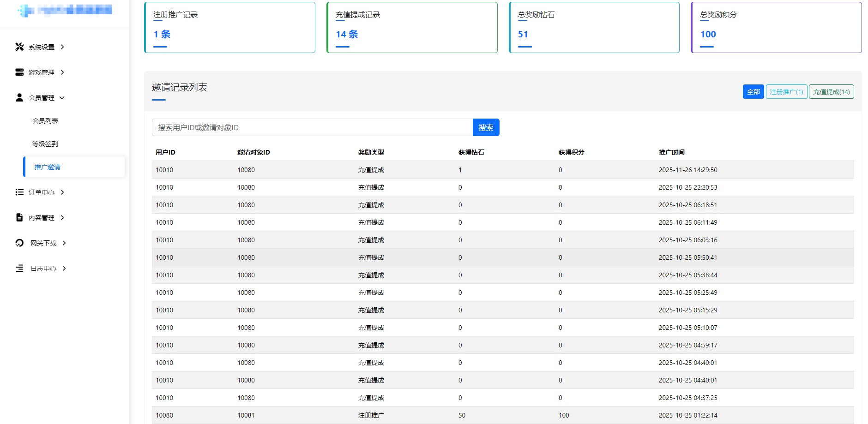
Task: Expand the 订单中心 menu chevron
Action: click(x=62, y=192)
